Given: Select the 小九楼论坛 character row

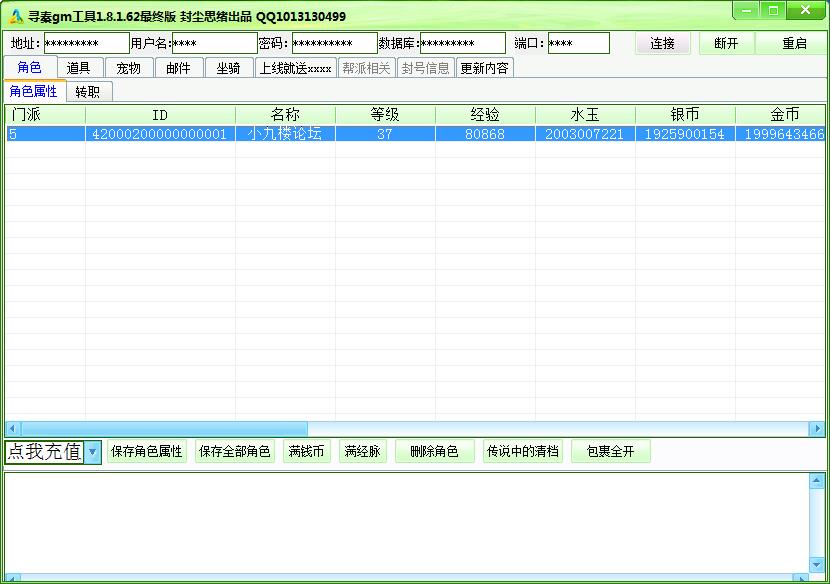Looking at the screenshot, I should (x=285, y=134).
